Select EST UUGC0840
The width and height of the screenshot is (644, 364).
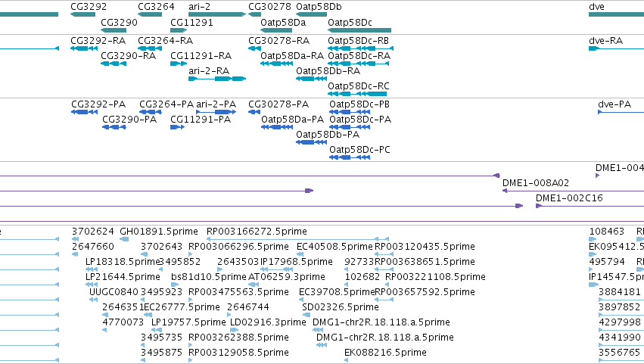[x=114, y=293]
